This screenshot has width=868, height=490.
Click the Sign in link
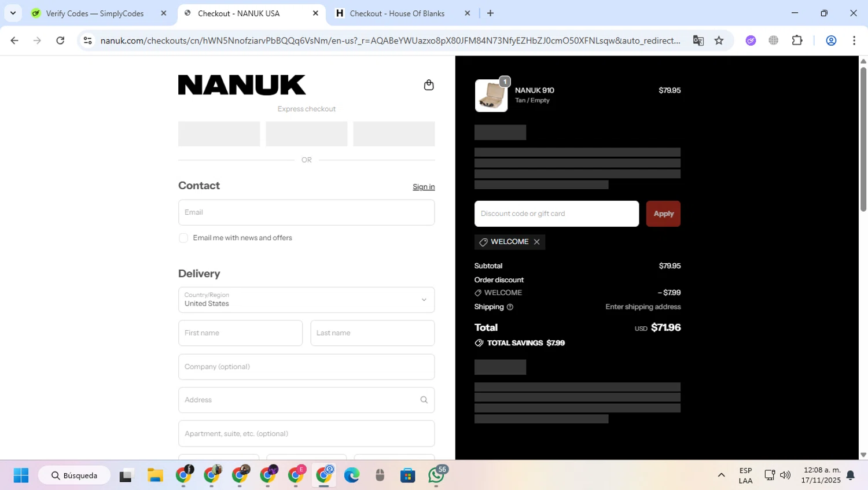[424, 187]
